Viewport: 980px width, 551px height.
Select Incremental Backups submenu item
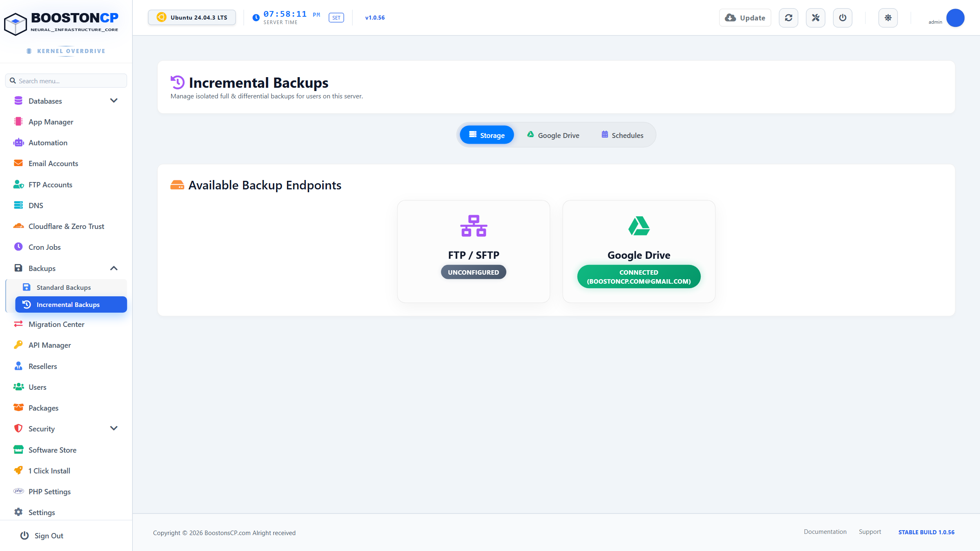(71, 304)
